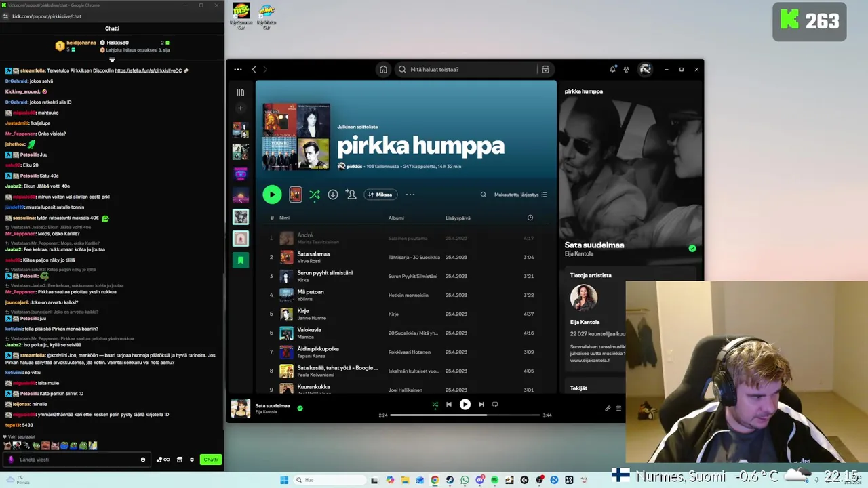868x488 pixels.
Task: Create a new playlist with plus icon
Action: point(241,108)
